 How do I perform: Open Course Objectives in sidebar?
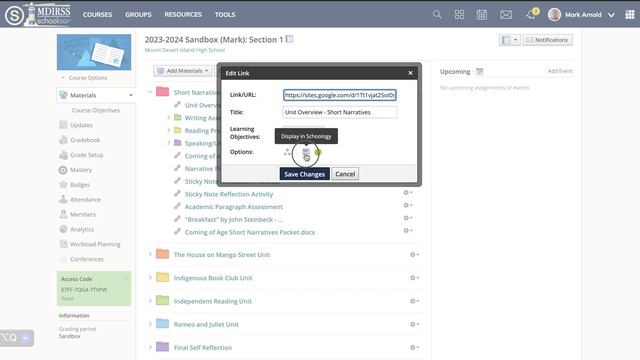click(x=96, y=110)
